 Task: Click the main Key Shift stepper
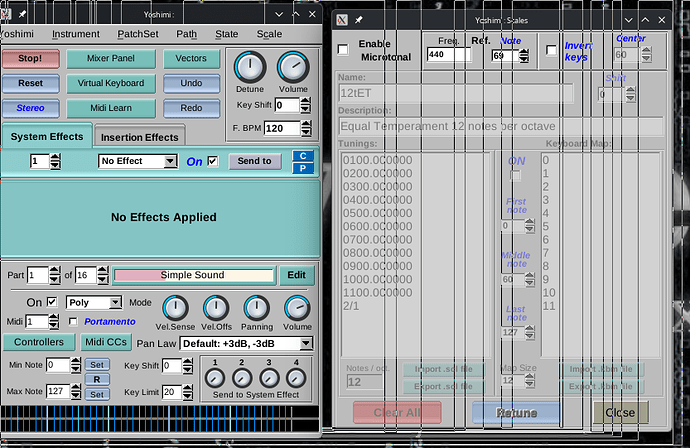(305, 105)
